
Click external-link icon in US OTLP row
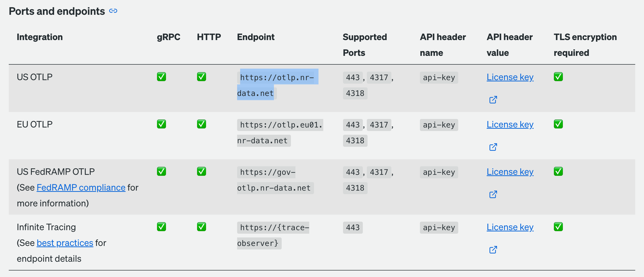point(493,100)
